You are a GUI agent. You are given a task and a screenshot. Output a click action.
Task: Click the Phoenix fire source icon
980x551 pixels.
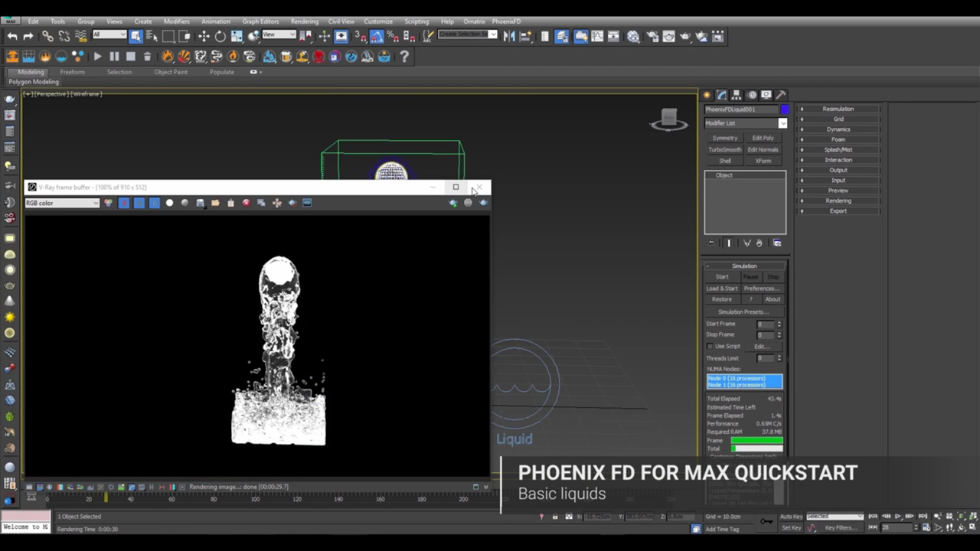point(45,56)
